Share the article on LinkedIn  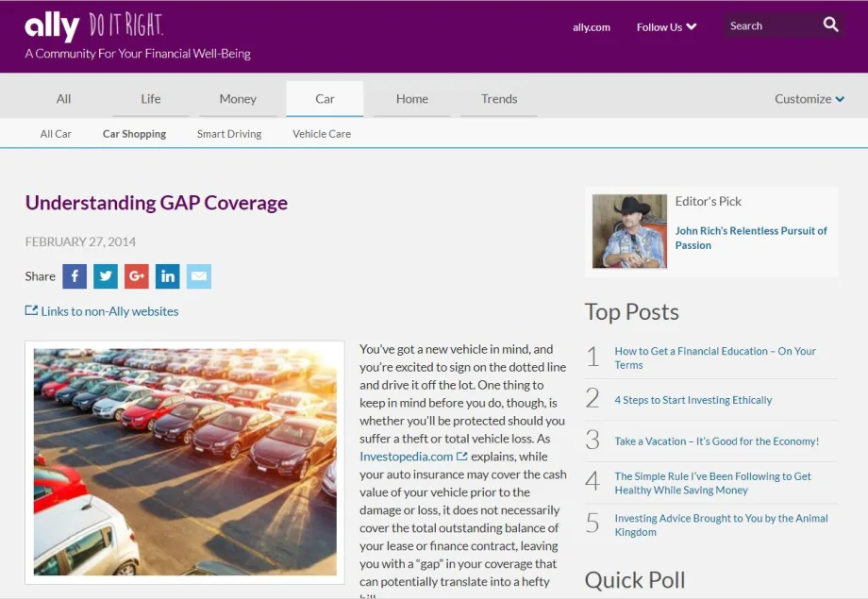[x=168, y=276]
